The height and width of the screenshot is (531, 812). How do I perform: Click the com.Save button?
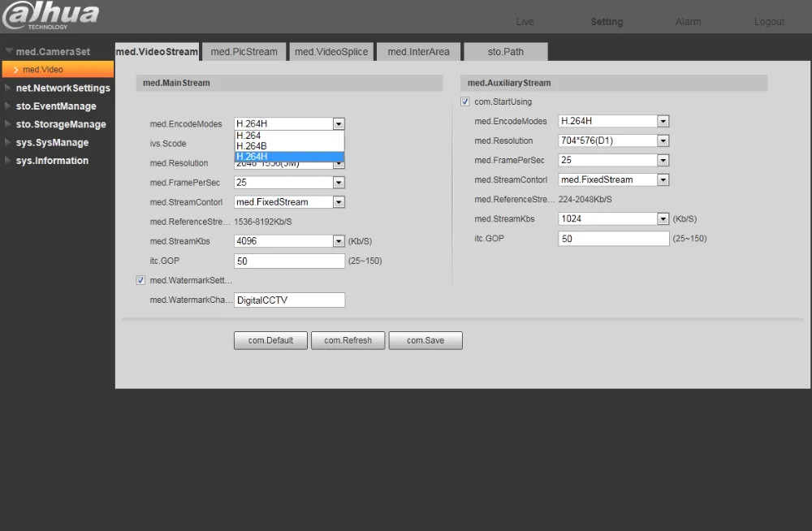point(425,340)
